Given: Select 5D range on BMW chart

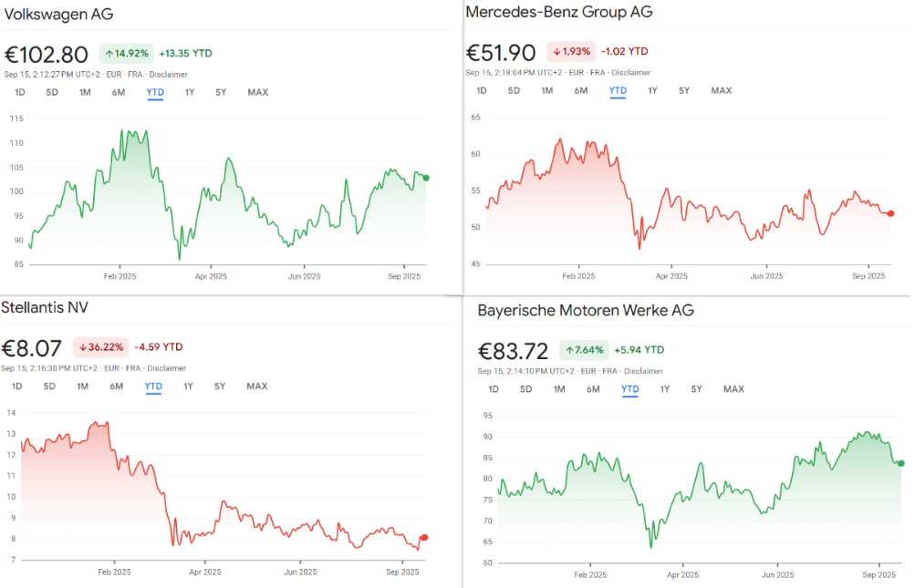Looking at the screenshot, I should click(x=525, y=389).
